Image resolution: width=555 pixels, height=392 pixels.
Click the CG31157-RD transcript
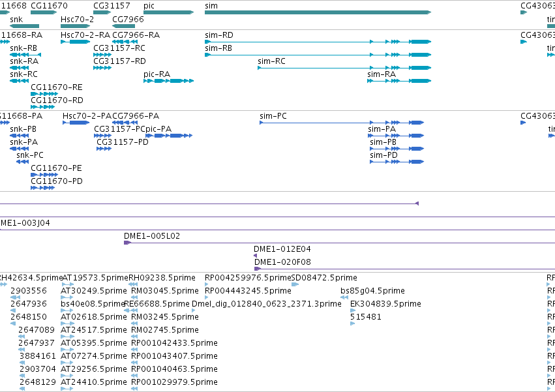pyautogui.click(x=102, y=68)
